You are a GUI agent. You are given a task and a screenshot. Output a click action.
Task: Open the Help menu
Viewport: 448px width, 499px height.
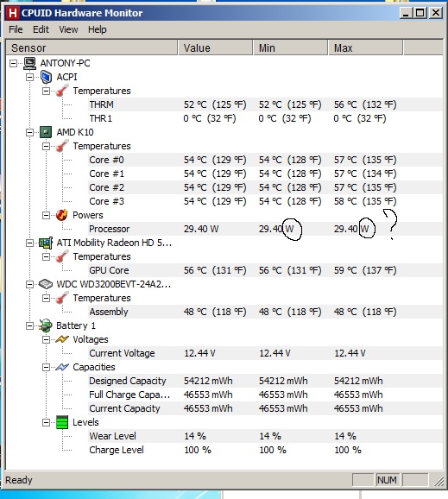97,29
